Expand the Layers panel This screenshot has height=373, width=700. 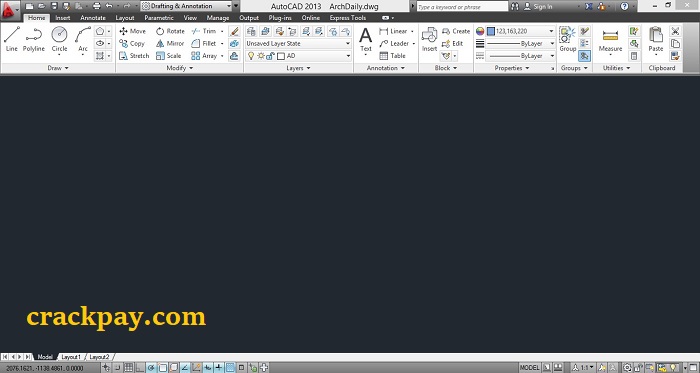pos(298,68)
